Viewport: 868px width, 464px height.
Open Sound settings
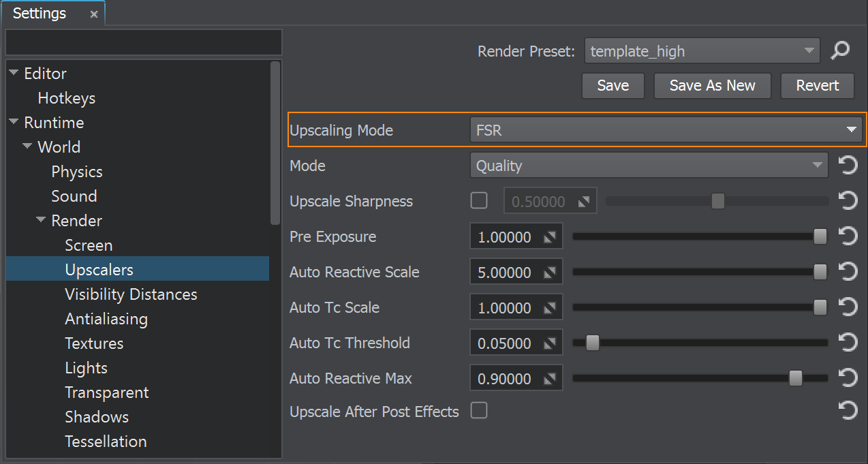click(74, 196)
